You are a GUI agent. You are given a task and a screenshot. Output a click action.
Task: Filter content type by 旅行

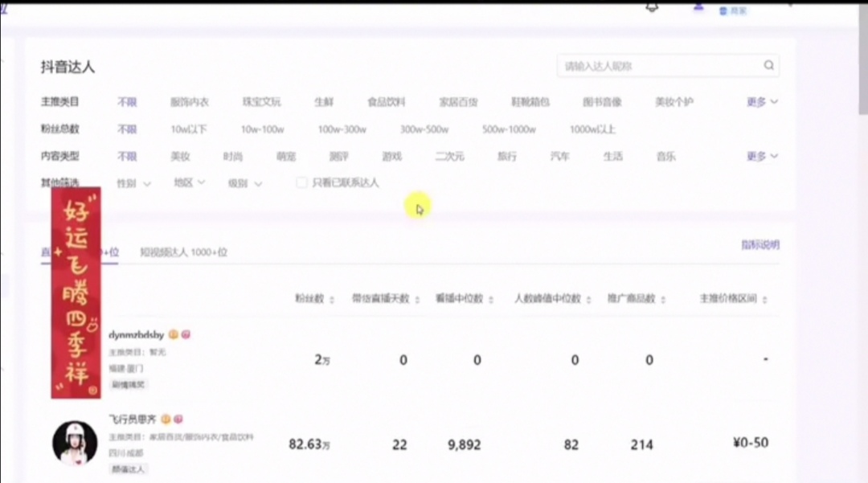[507, 156]
